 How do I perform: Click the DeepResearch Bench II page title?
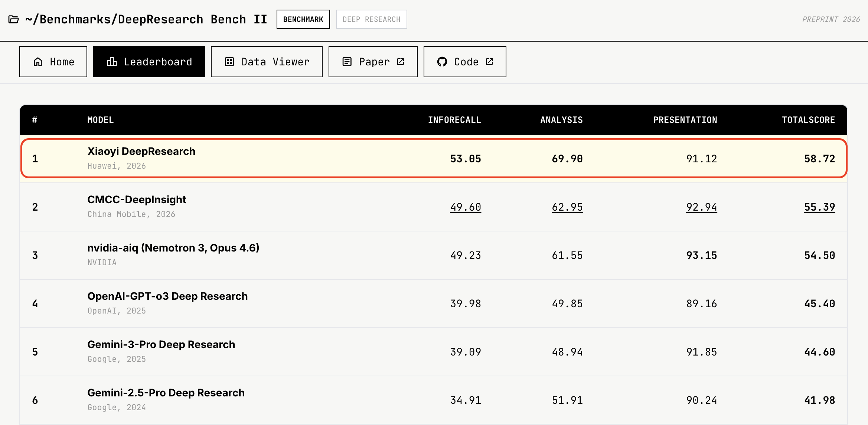coord(146,19)
